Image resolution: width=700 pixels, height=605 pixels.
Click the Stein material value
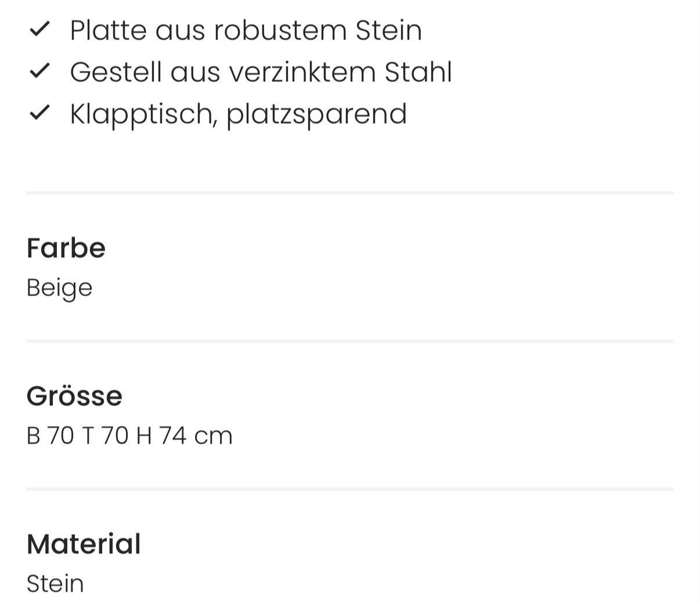(55, 584)
